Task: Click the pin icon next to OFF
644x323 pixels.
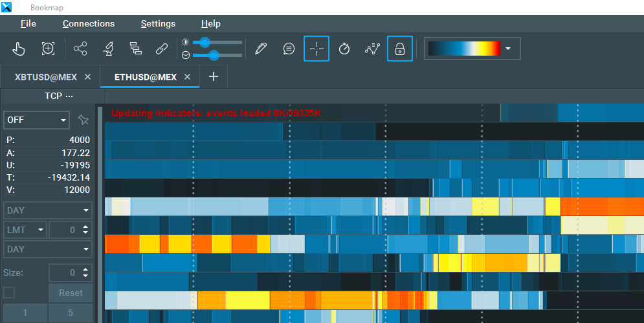Action: [83, 120]
